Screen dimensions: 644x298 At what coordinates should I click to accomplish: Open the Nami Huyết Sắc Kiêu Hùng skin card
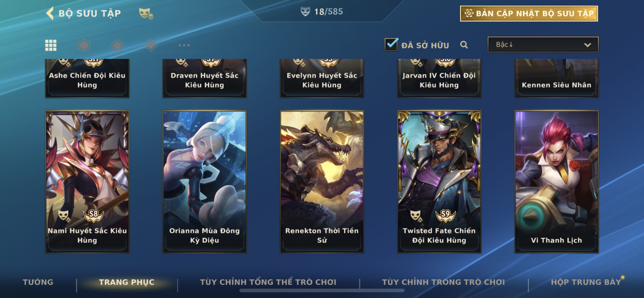[x=87, y=182]
